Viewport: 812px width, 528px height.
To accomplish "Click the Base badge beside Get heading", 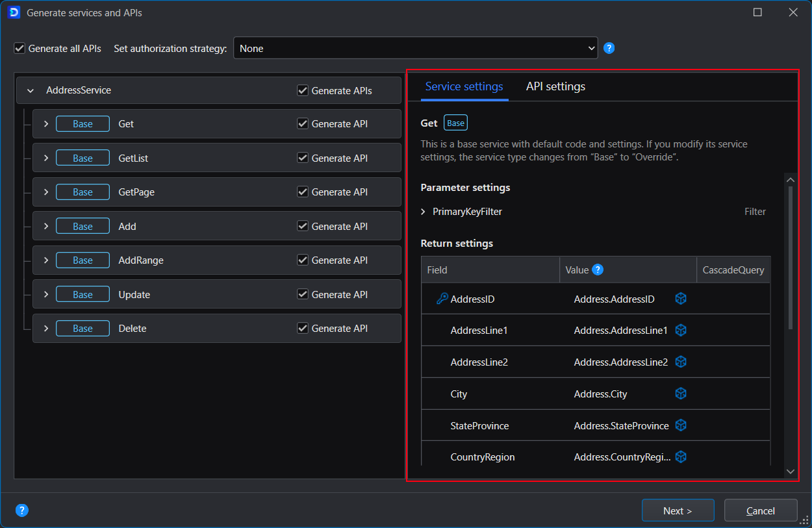I will tap(455, 123).
